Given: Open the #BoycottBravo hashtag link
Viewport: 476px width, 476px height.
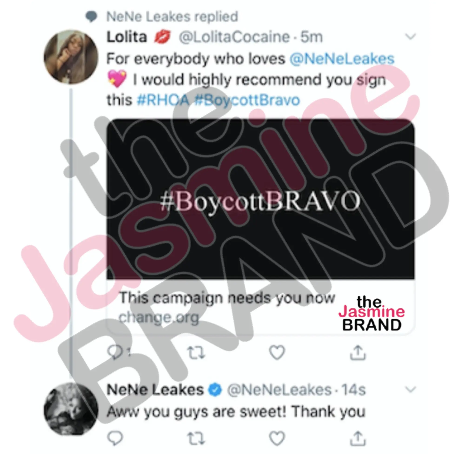Looking at the screenshot, I should [247, 100].
